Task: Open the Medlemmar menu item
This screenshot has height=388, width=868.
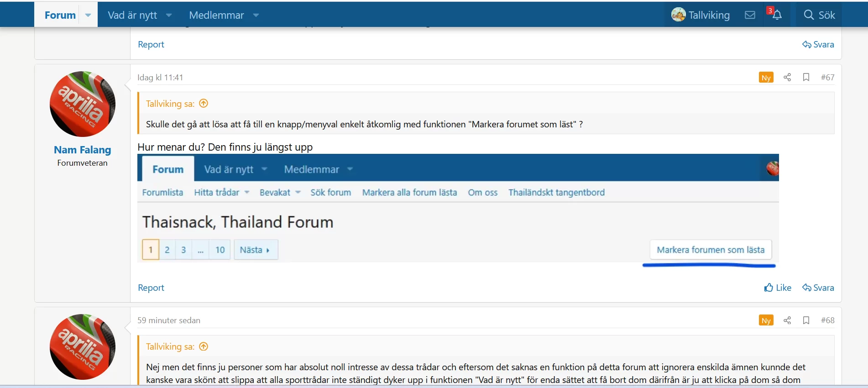Action: 216,15
